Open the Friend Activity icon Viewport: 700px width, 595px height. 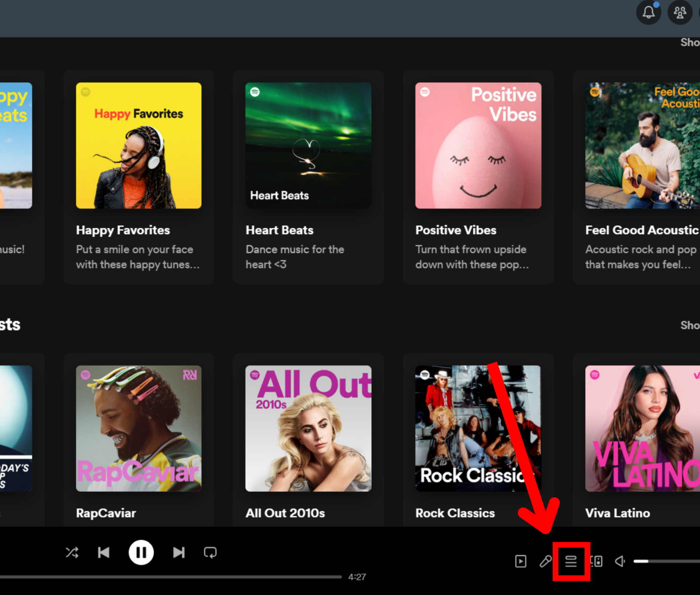coord(680,13)
